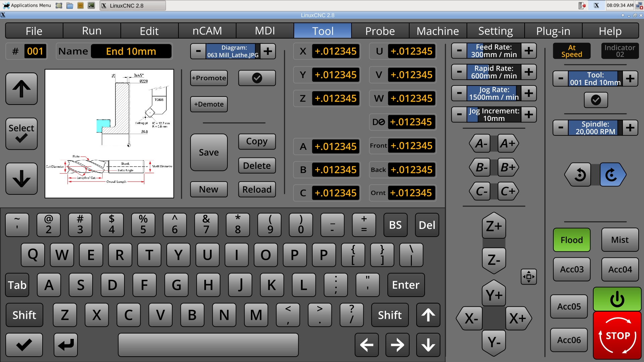Click the keyboard checkmark confirm key
The height and width of the screenshot is (362, 644).
pos(24,345)
